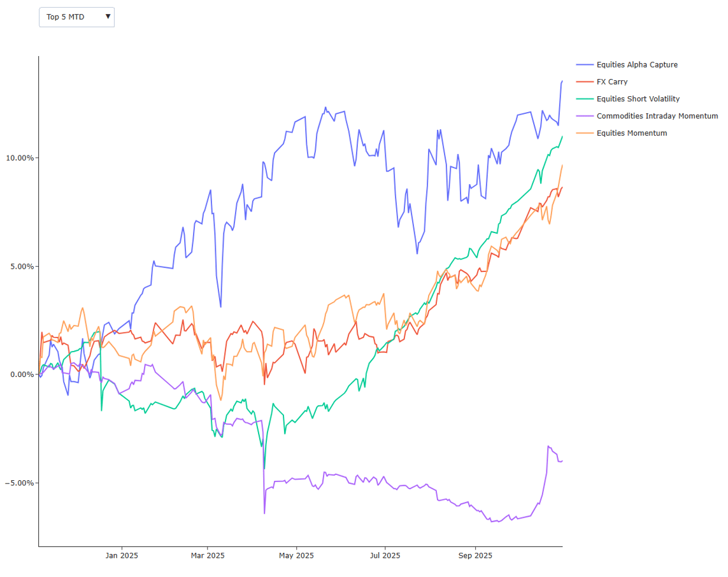Image resolution: width=728 pixels, height=577 pixels.
Task: Click the 10.00% y-axis label
Action: pos(20,158)
